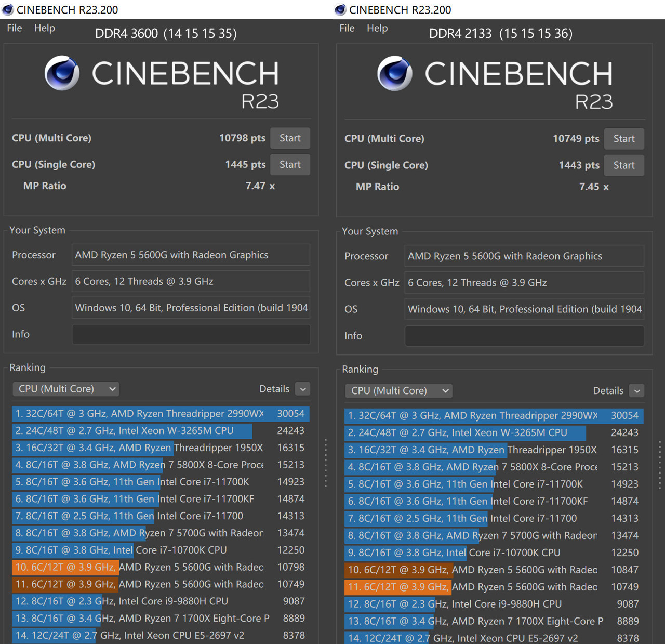Click the dotted splitter handle beside left ranking
This screenshot has height=644, width=665.
(326, 463)
